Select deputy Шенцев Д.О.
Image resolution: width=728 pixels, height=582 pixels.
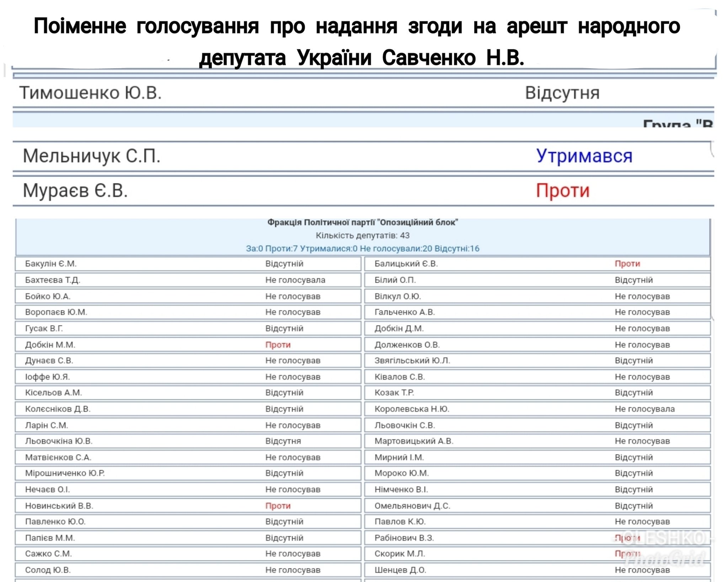(x=400, y=570)
